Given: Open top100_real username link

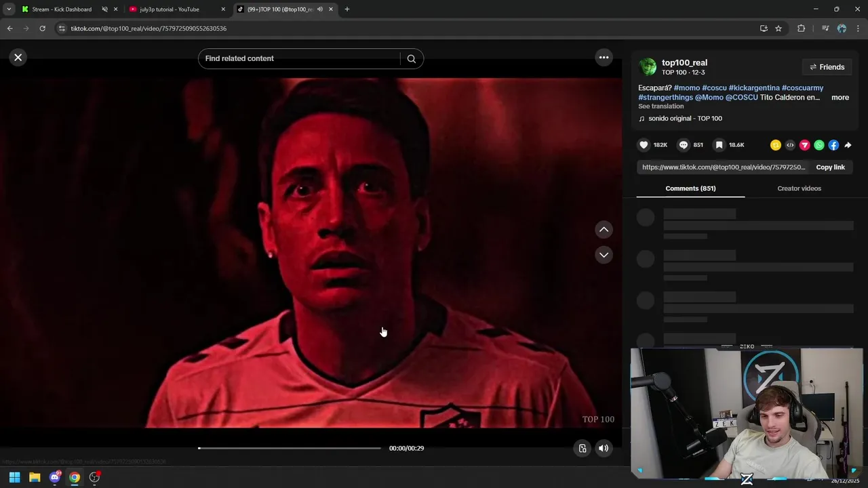Looking at the screenshot, I should [x=684, y=62].
